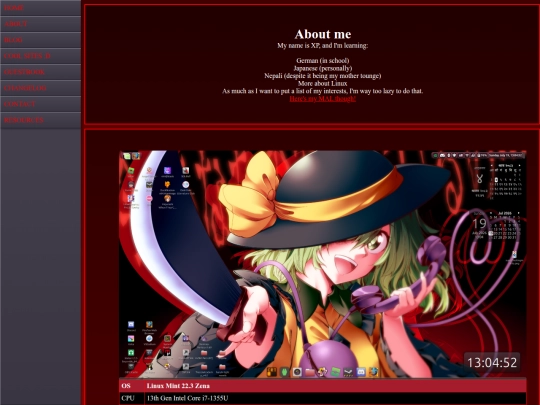Click the sentence starting "As much as I want"

(323, 91)
